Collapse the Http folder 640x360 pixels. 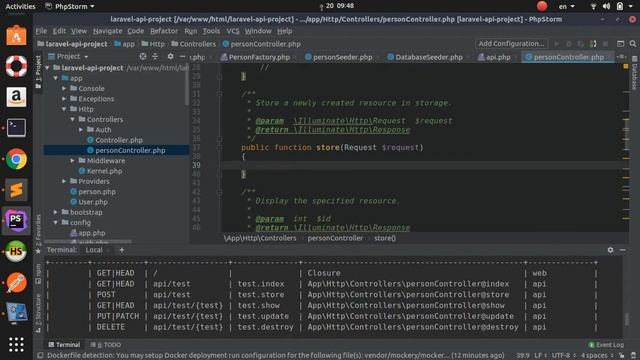[x=64, y=109]
